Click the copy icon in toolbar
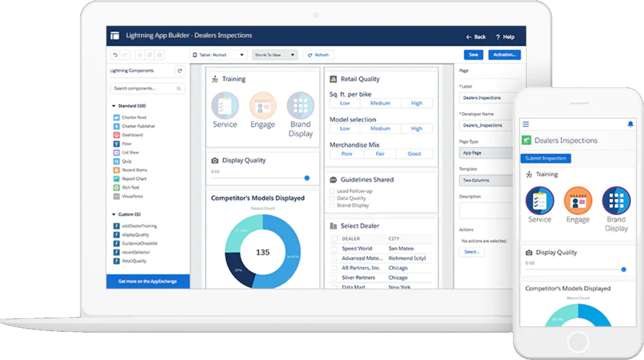The image size is (644, 360). (149, 55)
